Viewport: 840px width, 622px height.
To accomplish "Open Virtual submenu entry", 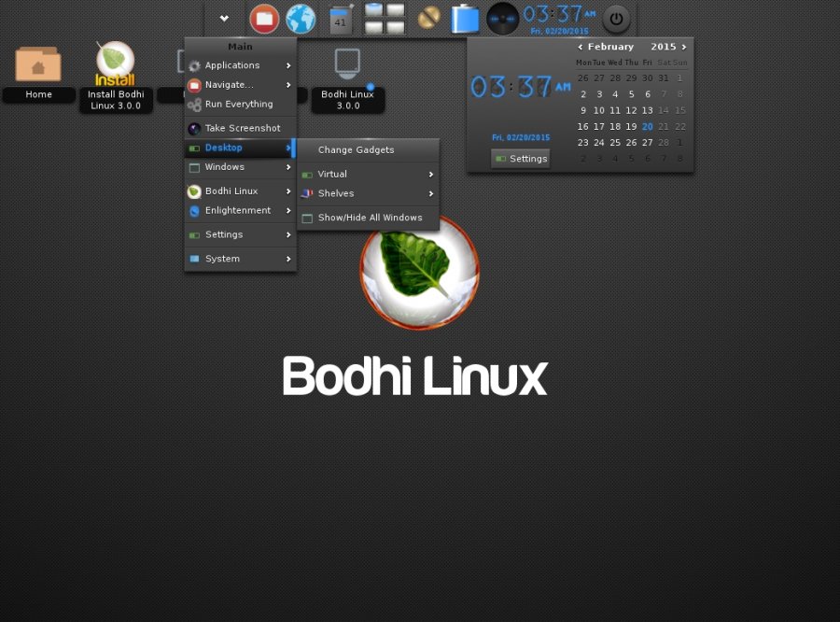I will (x=368, y=175).
